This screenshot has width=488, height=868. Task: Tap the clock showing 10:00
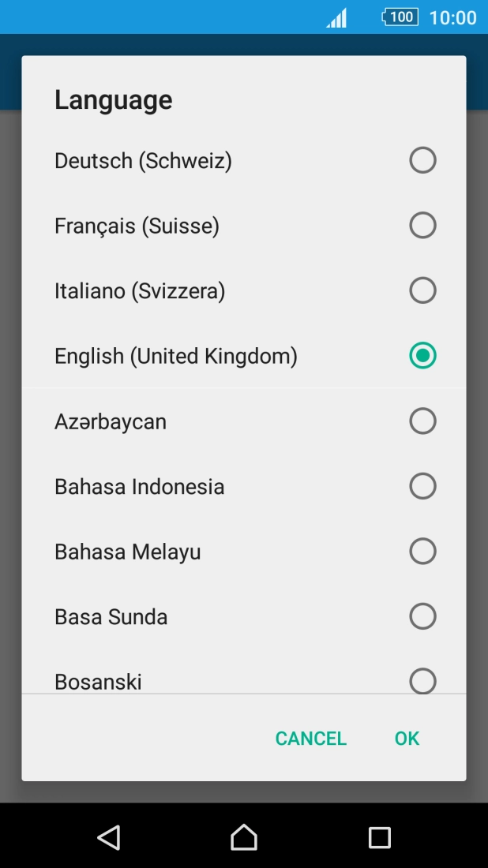point(452,17)
